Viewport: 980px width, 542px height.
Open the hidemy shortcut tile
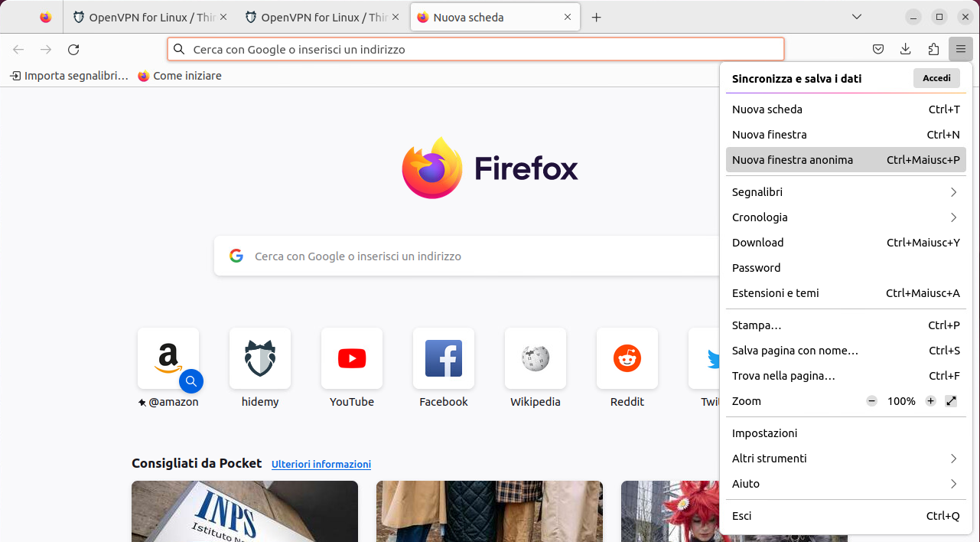click(x=260, y=358)
